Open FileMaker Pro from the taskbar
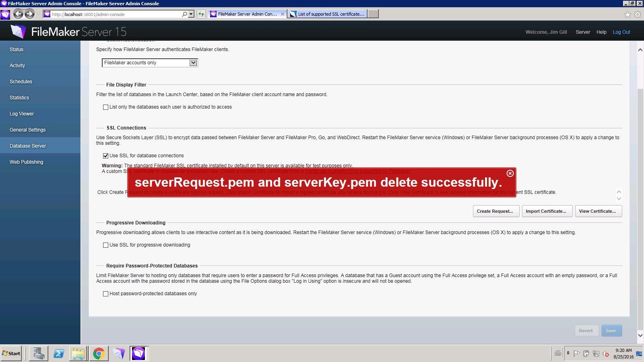The height and width of the screenshot is (362, 644). (x=119, y=354)
